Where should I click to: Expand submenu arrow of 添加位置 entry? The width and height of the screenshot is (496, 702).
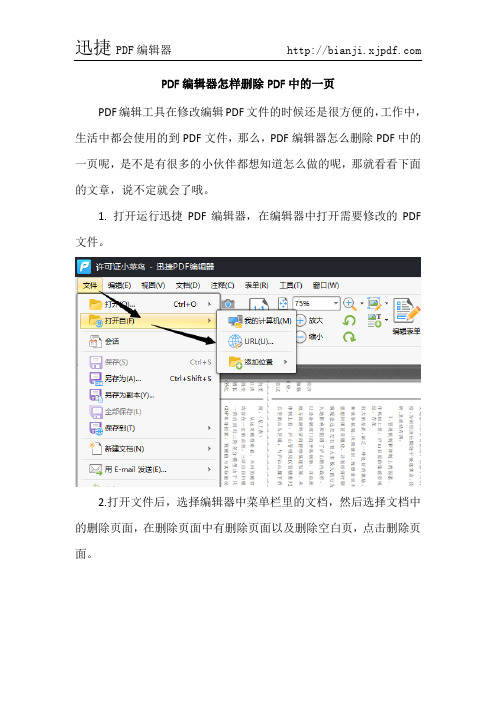tap(286, 362)
